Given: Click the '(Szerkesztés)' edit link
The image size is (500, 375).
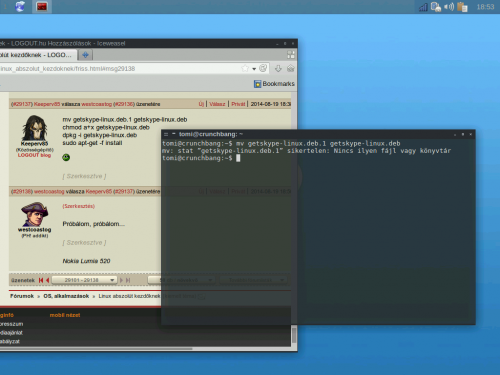Looking at the screenshot, I should (79, 206).
